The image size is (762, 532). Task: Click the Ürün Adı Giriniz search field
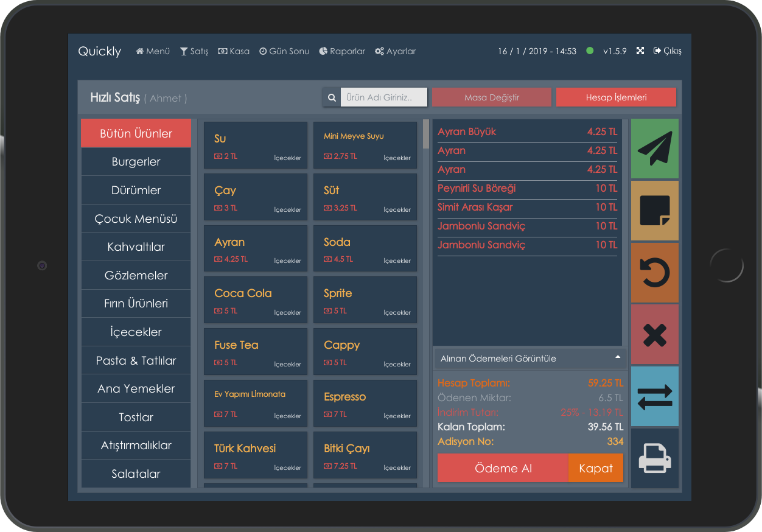[x=383, y=97]
